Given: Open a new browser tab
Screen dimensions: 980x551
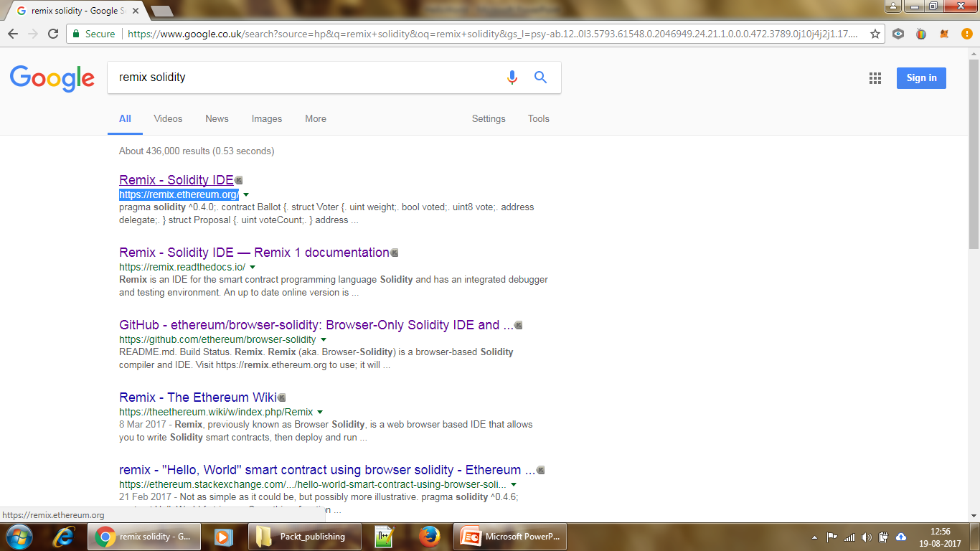Looking at the screenshot, I should [161, 11].
